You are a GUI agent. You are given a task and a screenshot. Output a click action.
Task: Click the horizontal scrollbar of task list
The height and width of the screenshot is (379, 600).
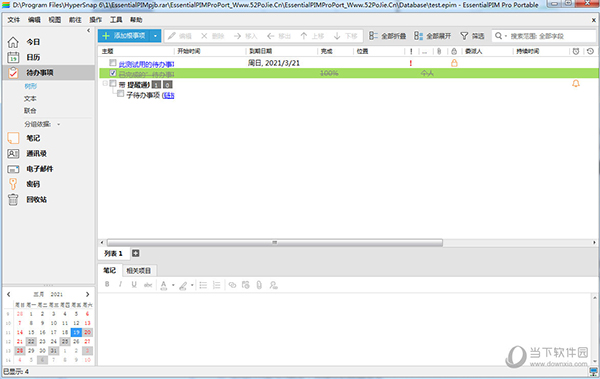(x=274, y=242)
